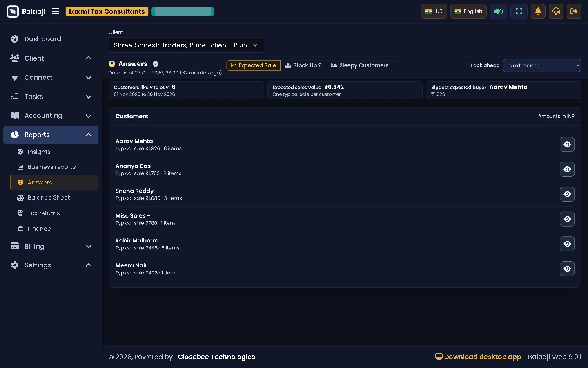Click the info icon beside Answers heading
Screen dimensions: 588x368
point(156,64)
